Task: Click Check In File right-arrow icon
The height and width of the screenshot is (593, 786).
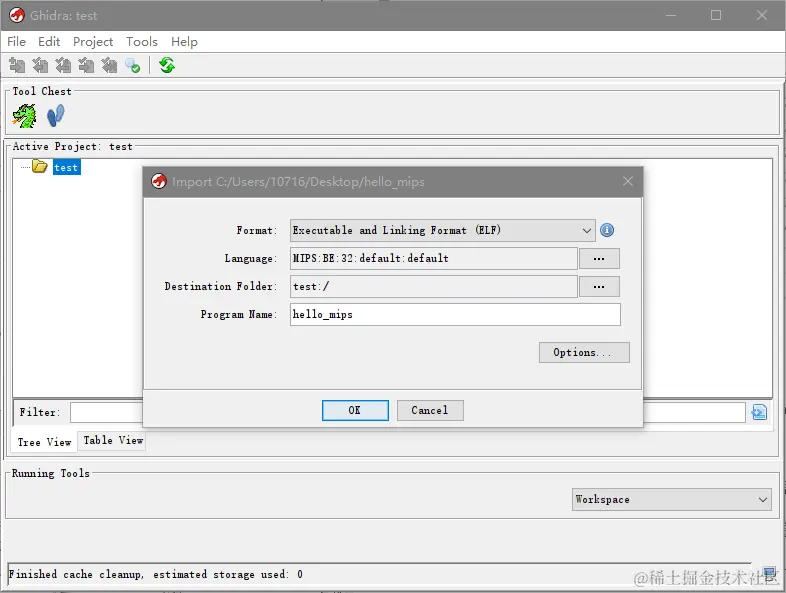Action: (x=86, y=66)
